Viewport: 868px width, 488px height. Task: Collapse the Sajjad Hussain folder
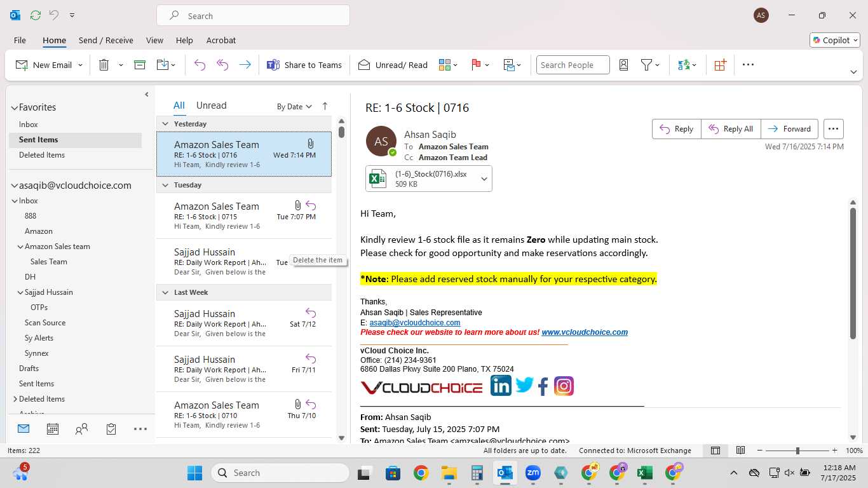pyautogui.click(x=20, y=292)
